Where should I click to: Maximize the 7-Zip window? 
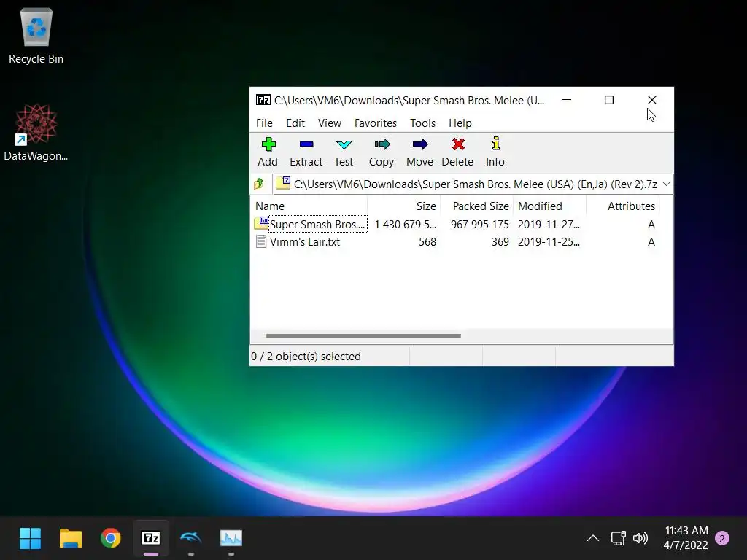[x=609, y=100]
